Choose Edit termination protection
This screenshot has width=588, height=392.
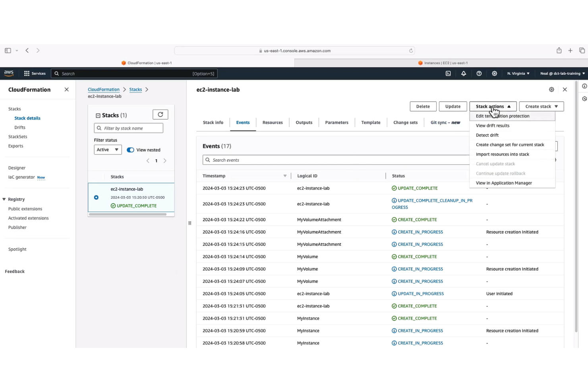512,116
